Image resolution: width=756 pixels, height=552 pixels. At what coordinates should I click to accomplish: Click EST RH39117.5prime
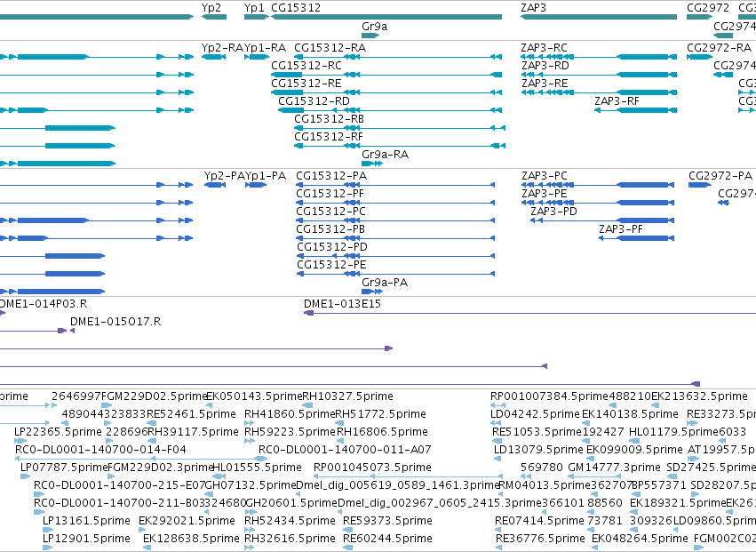[194, 432]
